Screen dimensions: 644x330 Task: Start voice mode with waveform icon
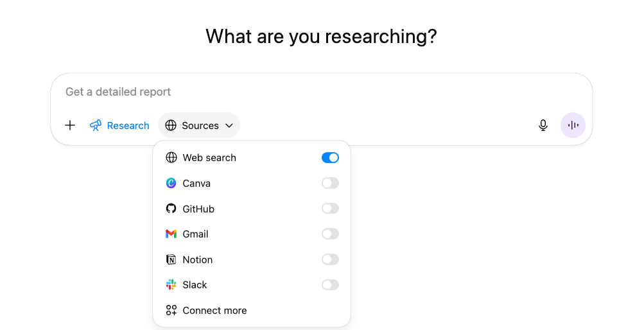point(573,125)
